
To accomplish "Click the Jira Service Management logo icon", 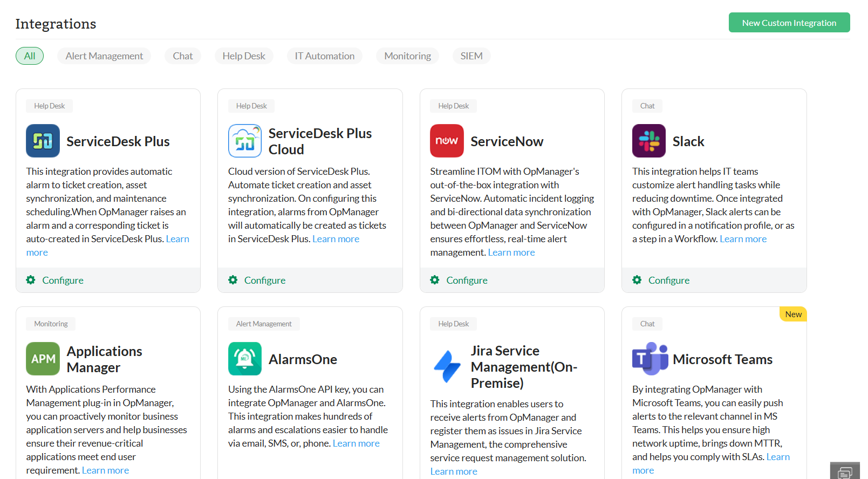I will click(447, 367).
